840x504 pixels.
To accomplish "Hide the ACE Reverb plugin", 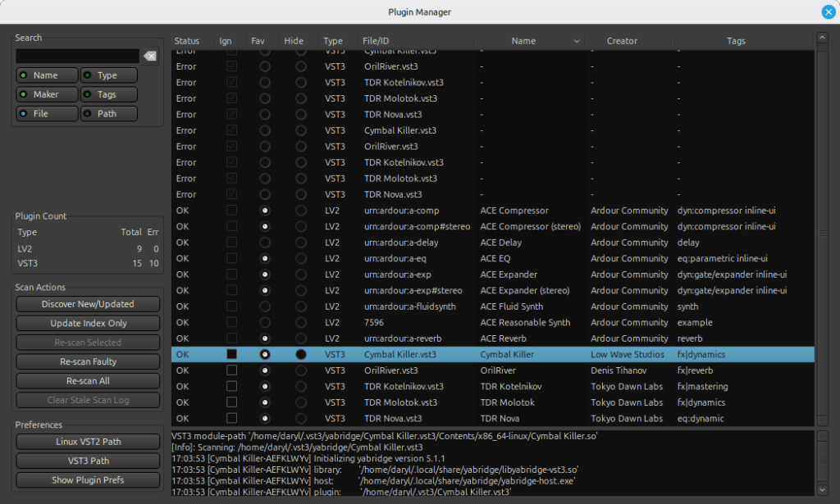I will [301, 338].
